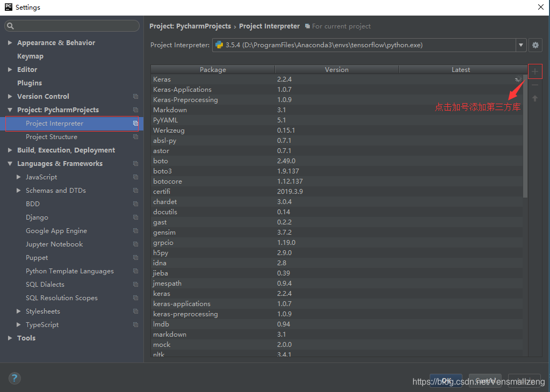Select the Keras package row

(x=337, y=79)
